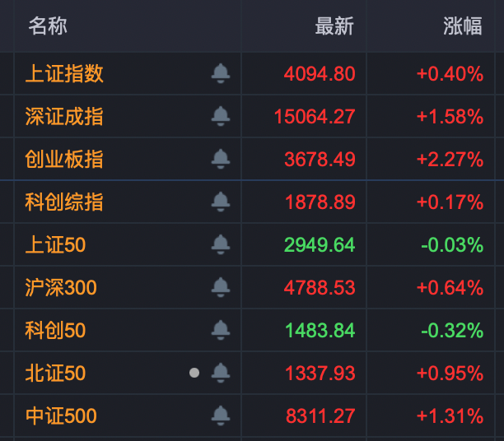This screenshot has height=441, width=504.
Task: Select the 中证500 index name
Action: pos(61,416)
